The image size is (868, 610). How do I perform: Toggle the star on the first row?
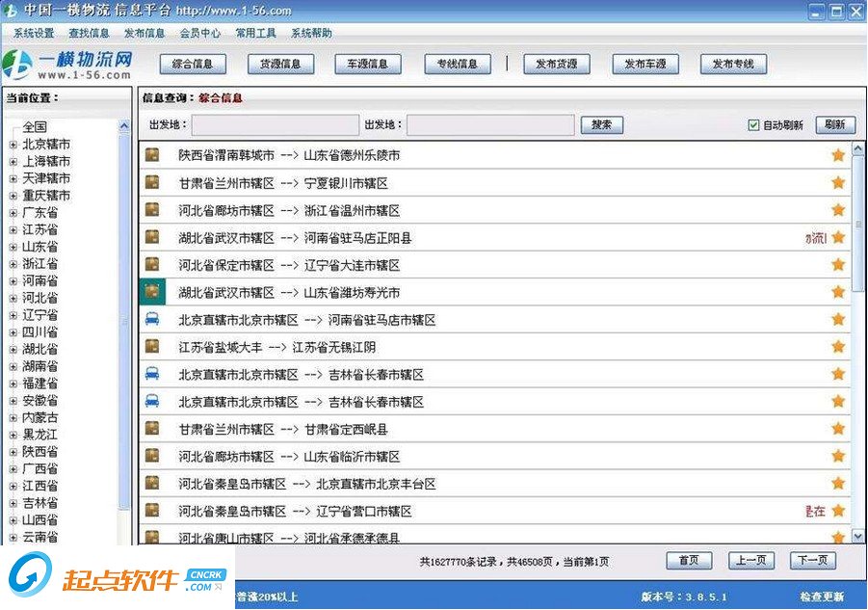837,155
